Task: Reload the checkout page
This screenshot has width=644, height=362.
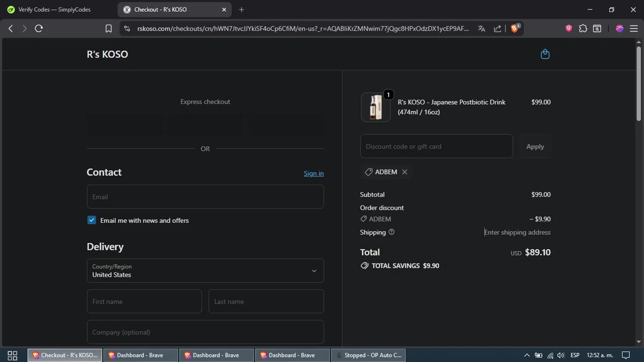Action: pos(39,28)
